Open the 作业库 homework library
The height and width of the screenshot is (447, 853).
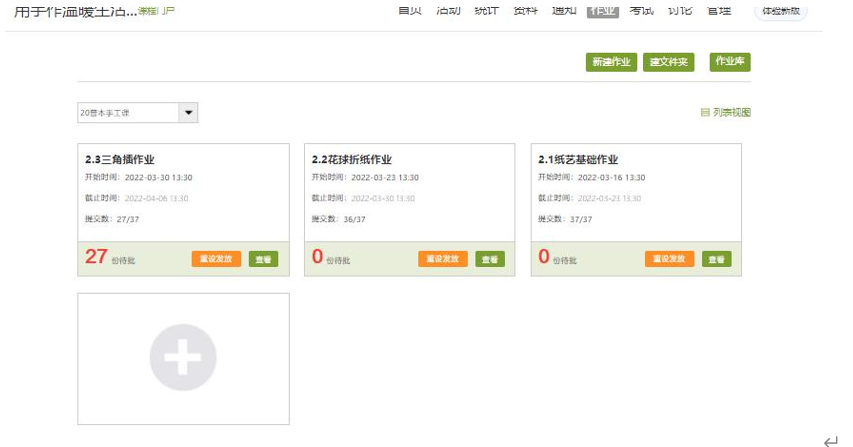(x=729, y=62)
